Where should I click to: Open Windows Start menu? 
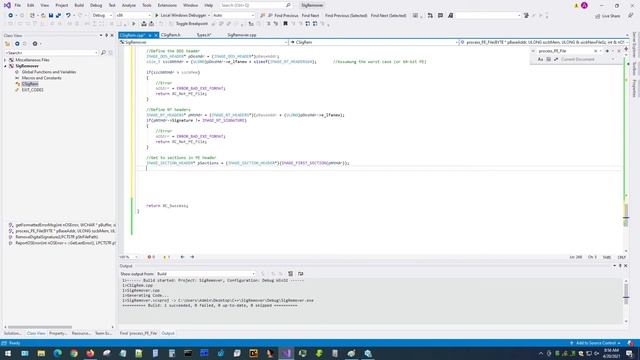(x=8, y=353)
